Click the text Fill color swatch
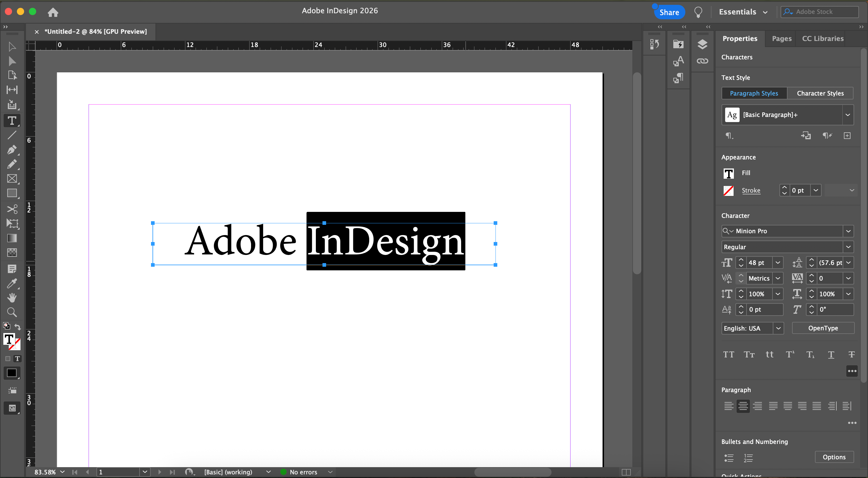 coord(728,173)
